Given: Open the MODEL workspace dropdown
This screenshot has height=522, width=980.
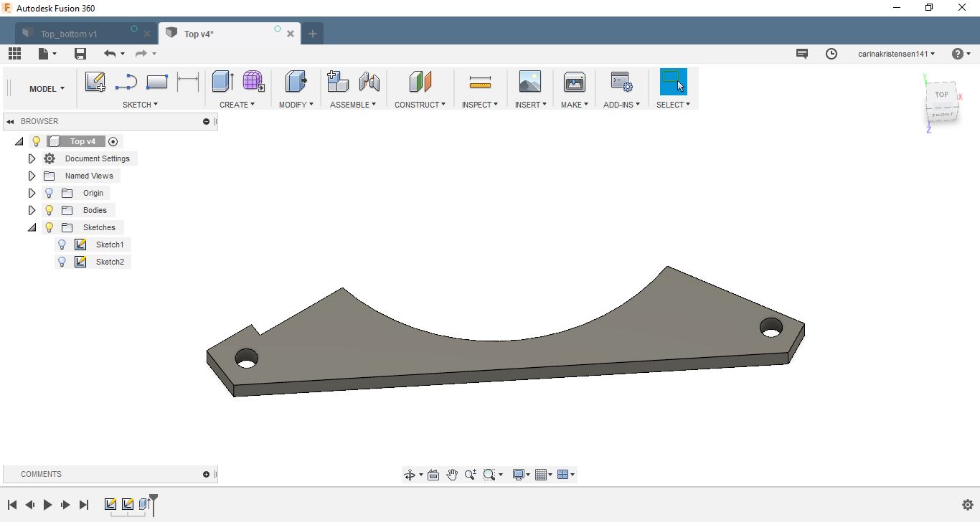Looking at the screenshot, I should pyautogui.click(x=47, y=89).
